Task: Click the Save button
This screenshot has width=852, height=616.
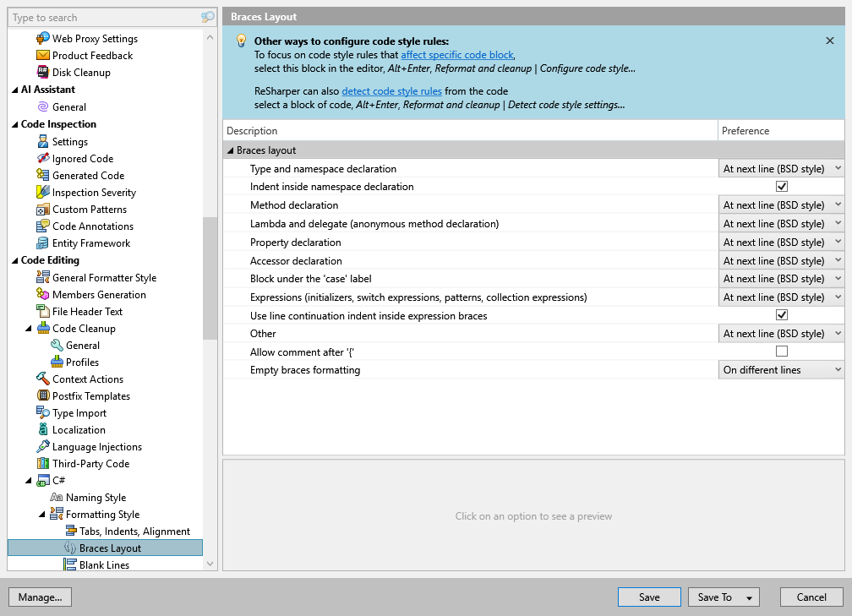Action: (x=649, y=597)
